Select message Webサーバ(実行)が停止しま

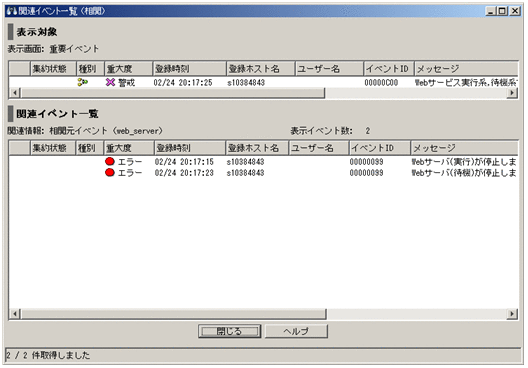464,162
